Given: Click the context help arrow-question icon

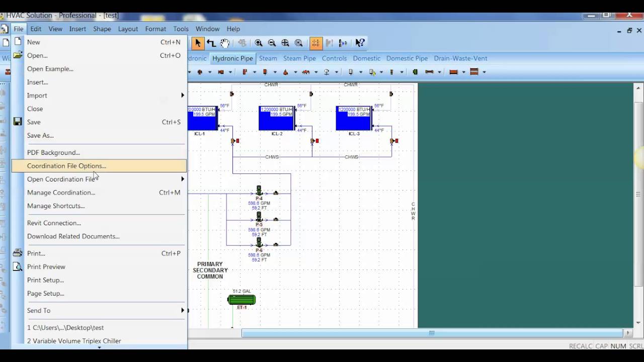Looking at the screenshot, I should pos(360,43).
